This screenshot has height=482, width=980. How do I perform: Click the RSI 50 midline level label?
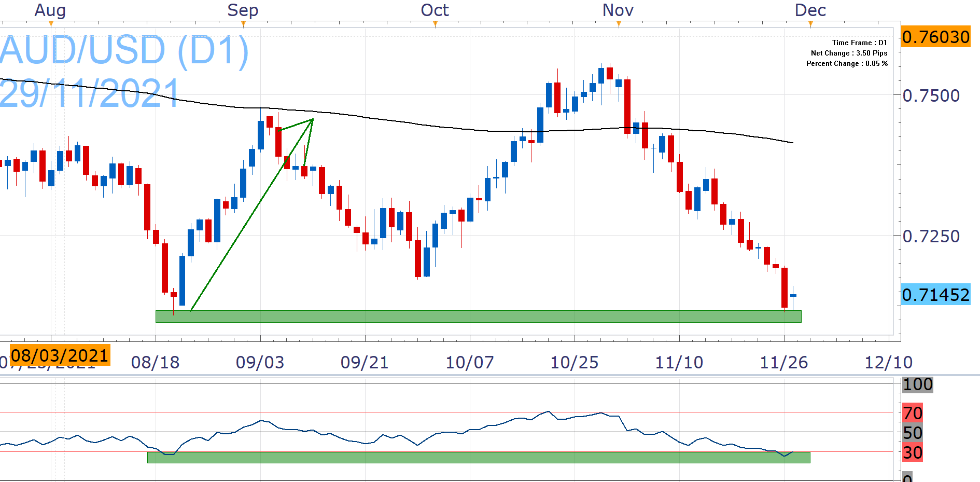click(x=913, y=433)
